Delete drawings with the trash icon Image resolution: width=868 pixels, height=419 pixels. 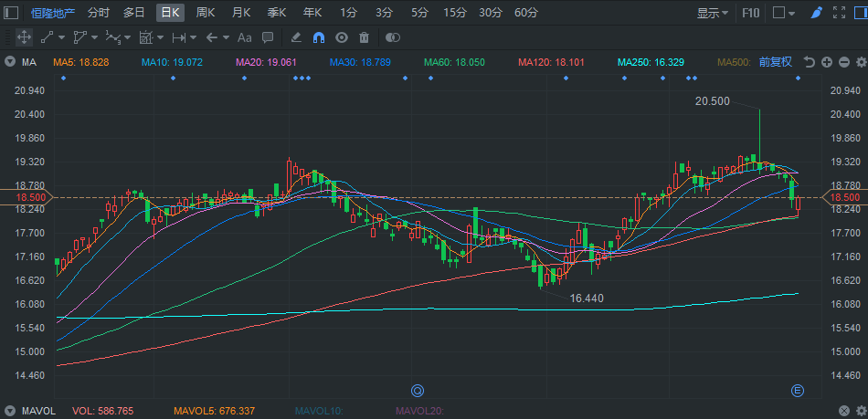tap(364, 37)
